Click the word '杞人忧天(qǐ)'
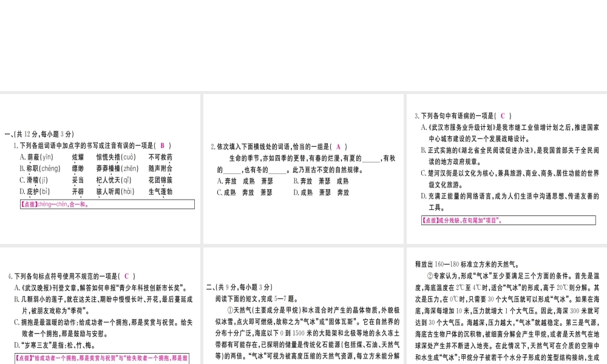 pos(114,180)
